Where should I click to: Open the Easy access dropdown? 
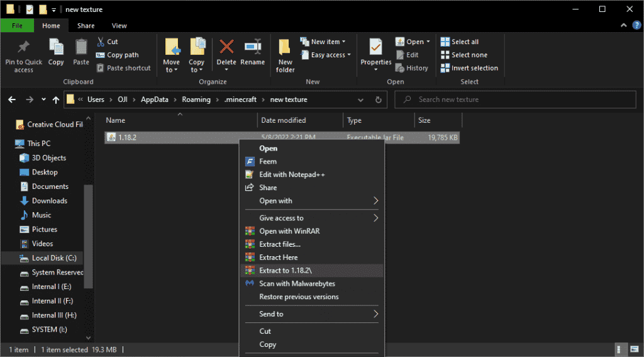[x=326, y=55]
